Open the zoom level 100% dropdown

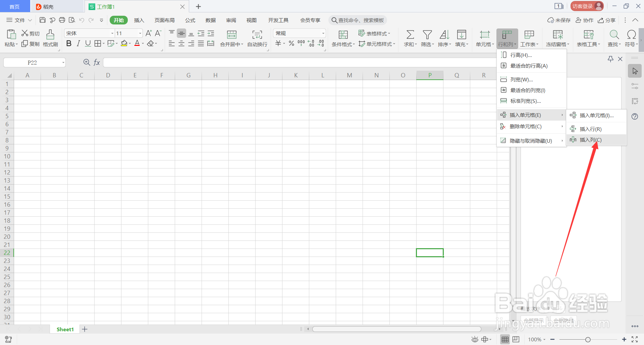pyautogui.click(x=537, y=339)
